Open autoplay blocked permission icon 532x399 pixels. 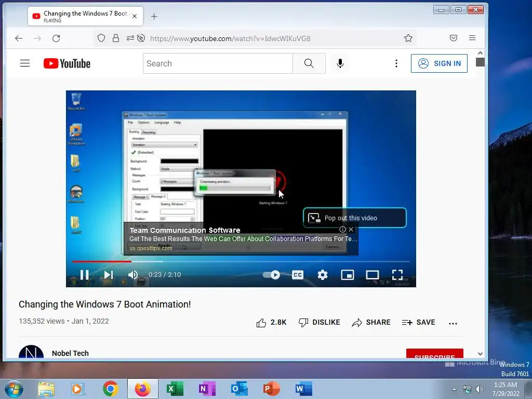tap(141, 38)
